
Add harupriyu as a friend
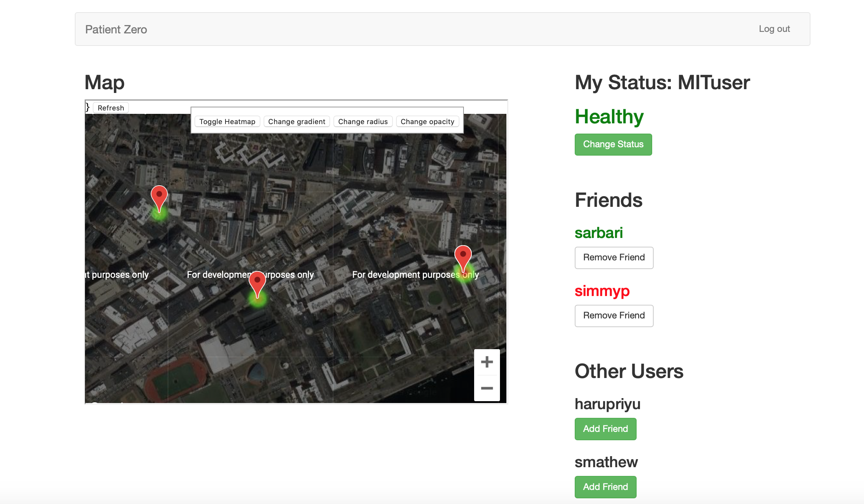tap(605, 429)
